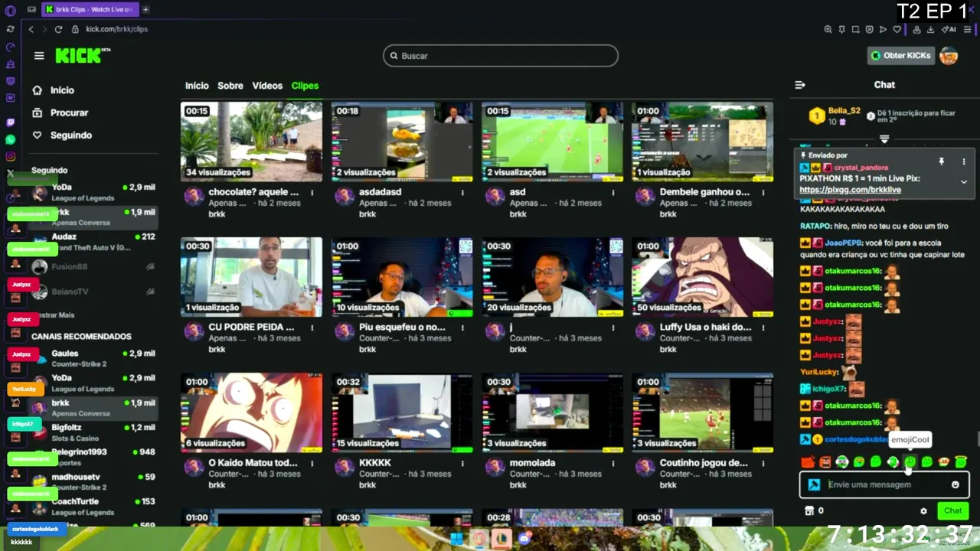Open the madhousetv channel entry
The image size is (980, 551).
(x=93, y=481)
